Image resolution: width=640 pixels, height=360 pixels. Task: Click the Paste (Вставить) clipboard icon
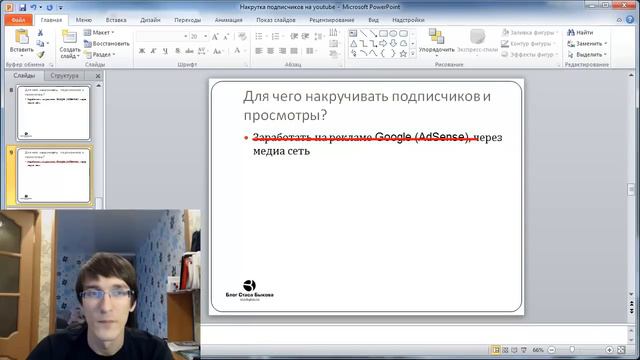[21, 37]
